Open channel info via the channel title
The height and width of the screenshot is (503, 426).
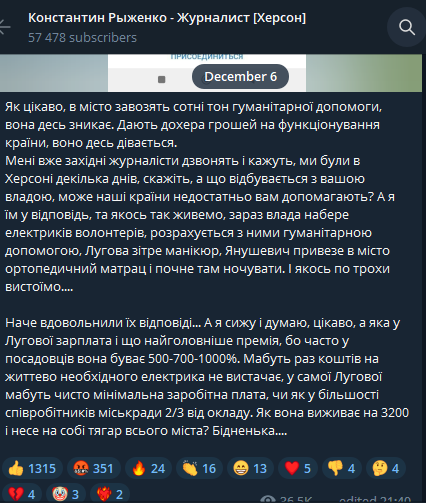[167, 18]
